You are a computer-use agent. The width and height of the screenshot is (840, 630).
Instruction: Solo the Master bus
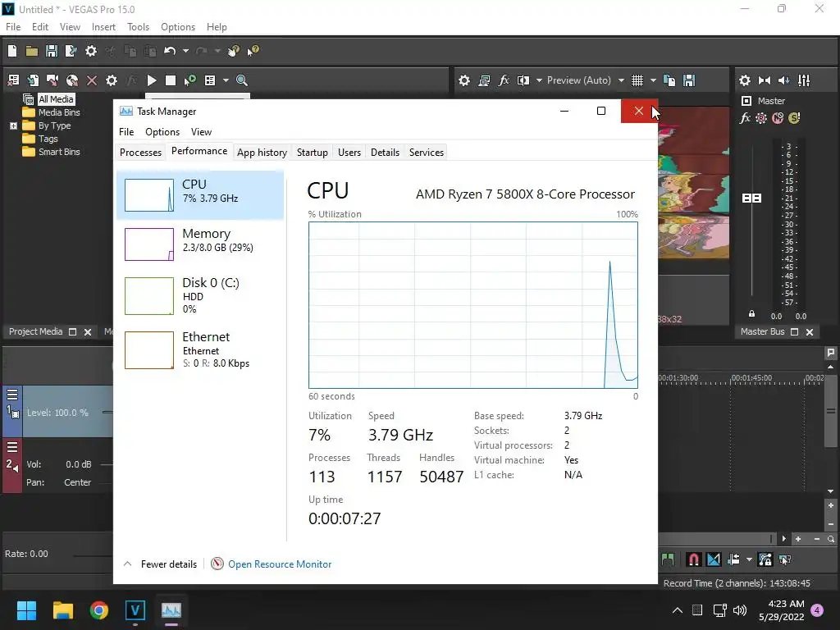point(794,118)
